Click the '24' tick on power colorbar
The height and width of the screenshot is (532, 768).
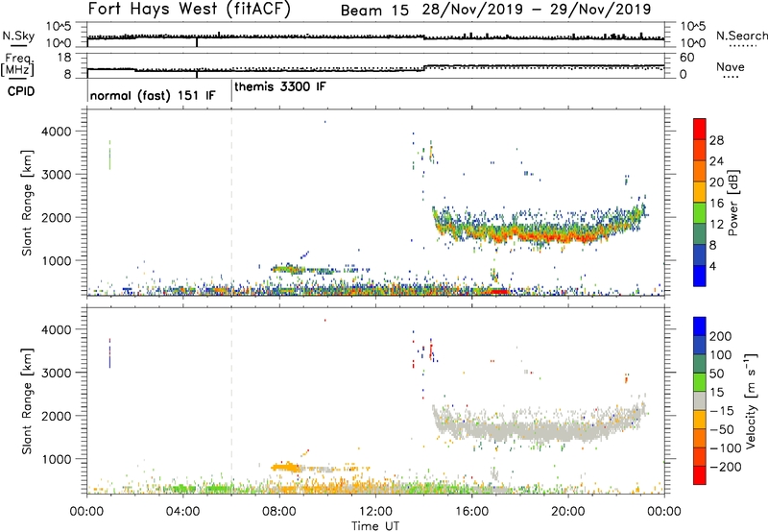coord(716,161)
